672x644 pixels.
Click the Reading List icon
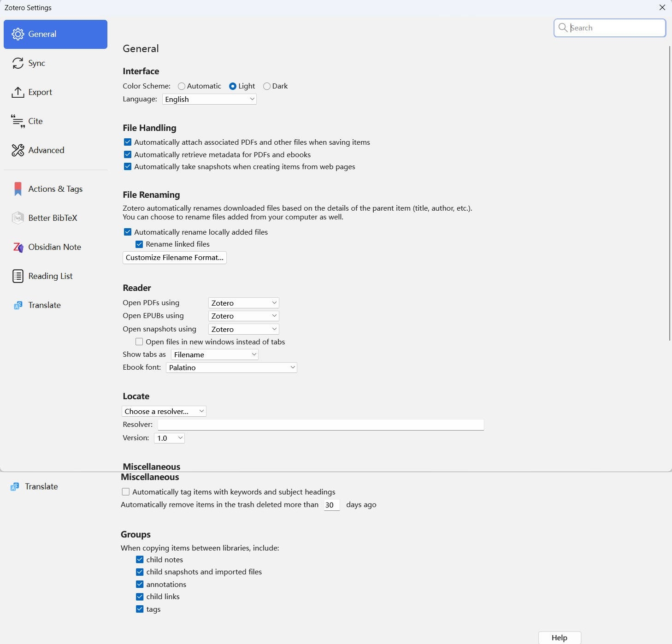pyautogui.click(x=18, y=276)
